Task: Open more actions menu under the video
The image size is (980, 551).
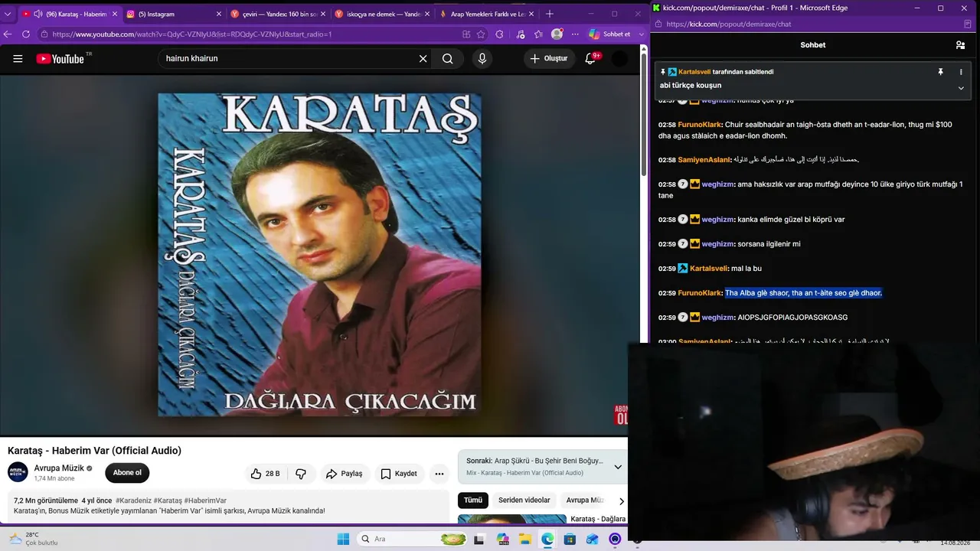Action: click(439, 474)
